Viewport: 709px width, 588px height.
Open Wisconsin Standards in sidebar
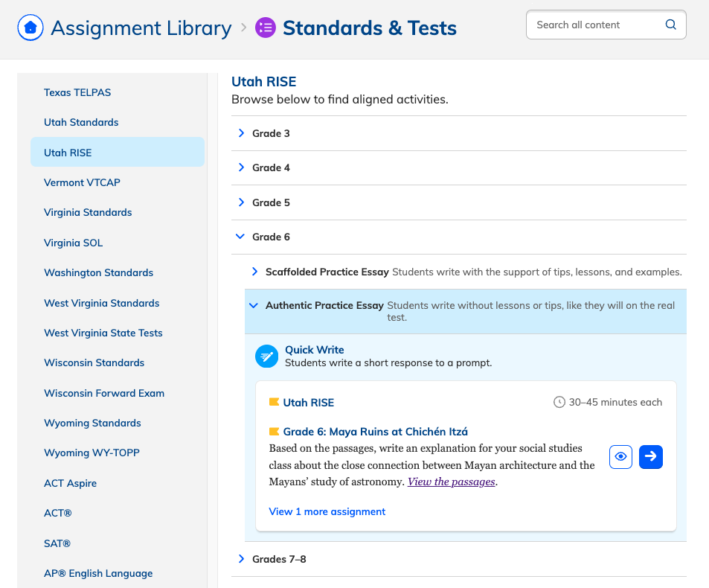point(94,362)
